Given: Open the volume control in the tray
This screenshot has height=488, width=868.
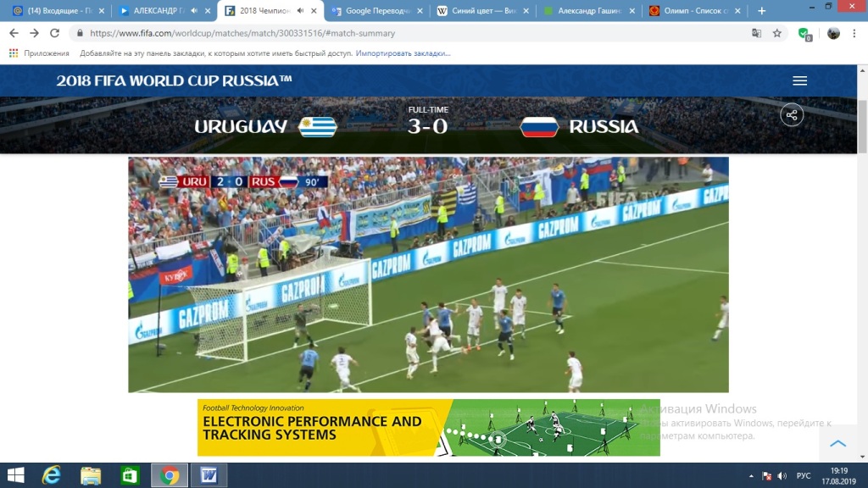Looking at the screenshot, I should [782, 476].
